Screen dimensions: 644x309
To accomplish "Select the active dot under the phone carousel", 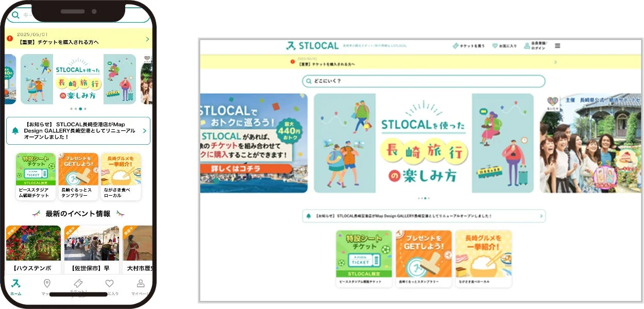I will (81, 109).
